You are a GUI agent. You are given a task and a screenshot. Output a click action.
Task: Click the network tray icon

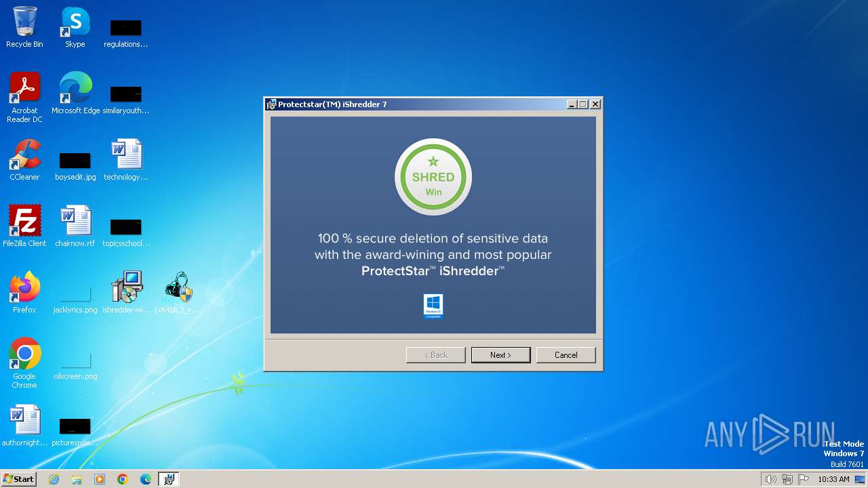click(x=787, y=479)
